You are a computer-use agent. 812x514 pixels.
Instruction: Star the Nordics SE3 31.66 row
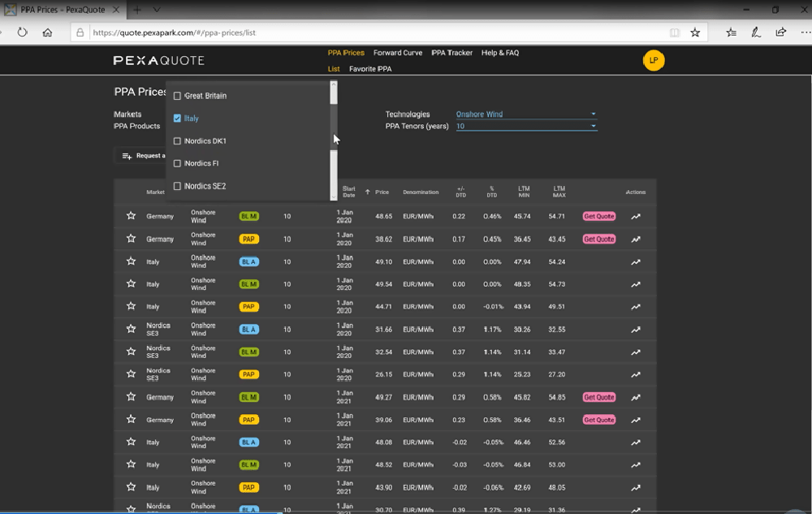pos(131,329)
